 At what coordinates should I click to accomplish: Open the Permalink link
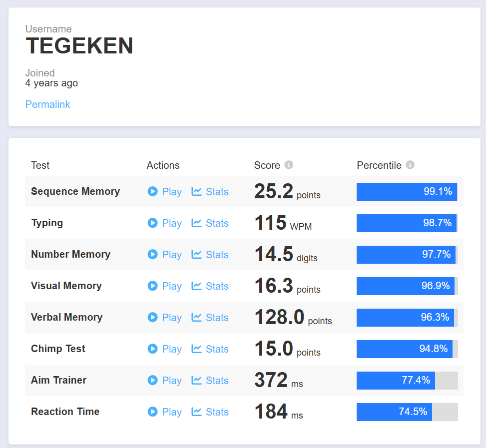(x=47, y=104)
